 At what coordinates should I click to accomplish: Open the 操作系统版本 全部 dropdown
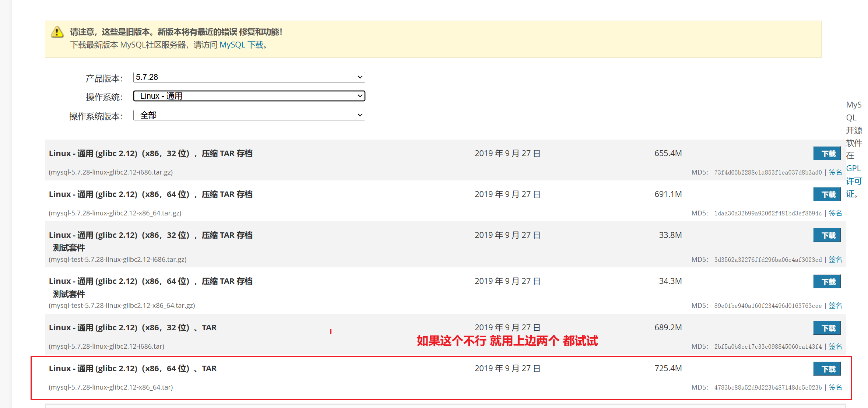249,115
